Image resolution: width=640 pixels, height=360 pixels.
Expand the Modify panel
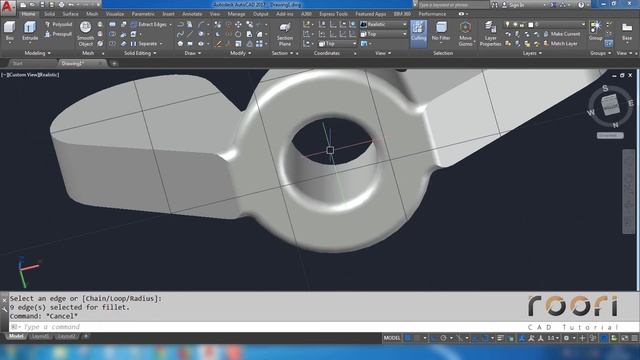click(x=240, y=53)
